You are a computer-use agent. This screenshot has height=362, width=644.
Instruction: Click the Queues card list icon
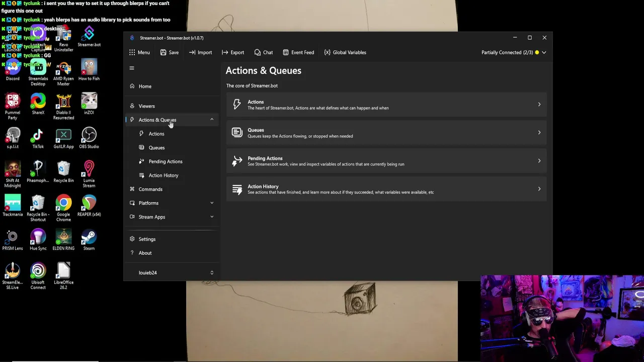(x=237, y=133)
